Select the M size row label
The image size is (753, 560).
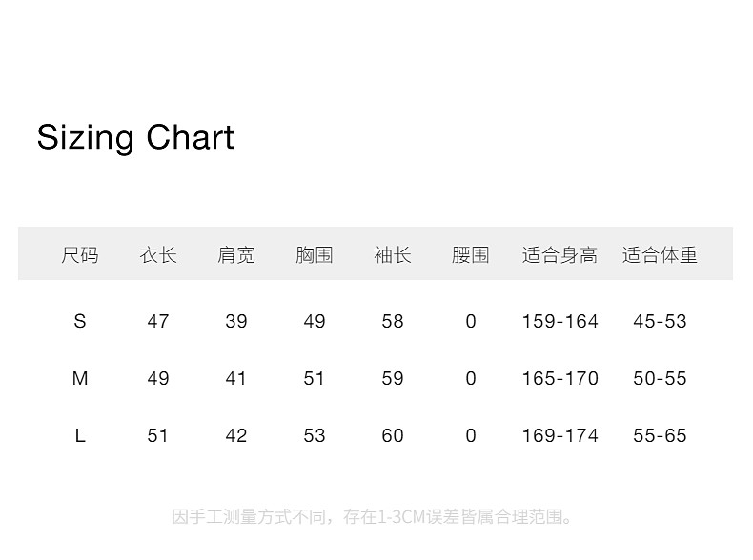pos(80,379)
